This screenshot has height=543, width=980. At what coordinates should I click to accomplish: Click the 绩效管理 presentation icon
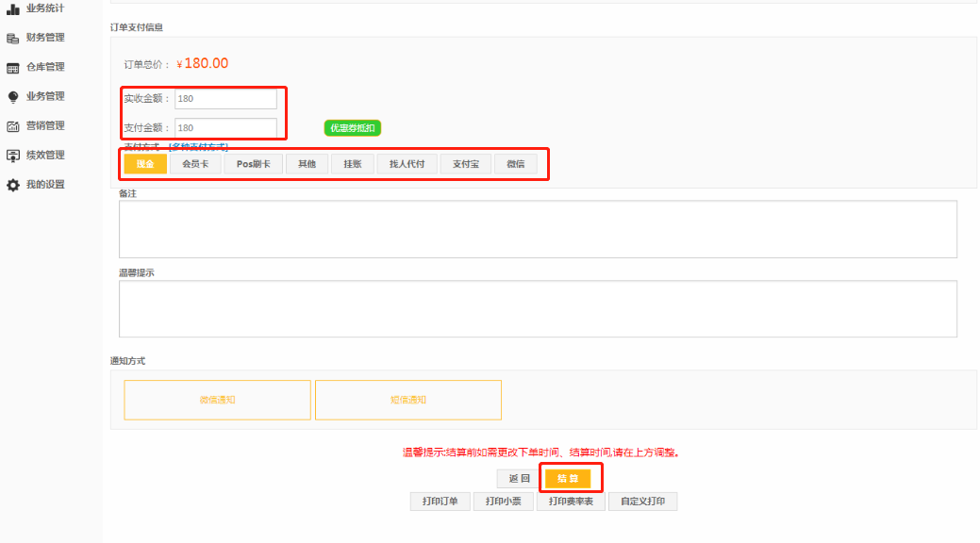point(13,156)
